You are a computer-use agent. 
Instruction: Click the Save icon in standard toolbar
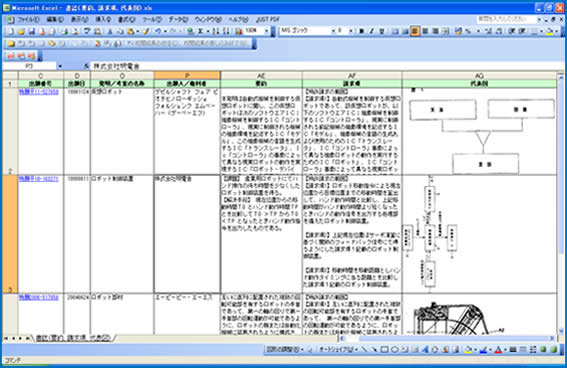click(31, 31)
